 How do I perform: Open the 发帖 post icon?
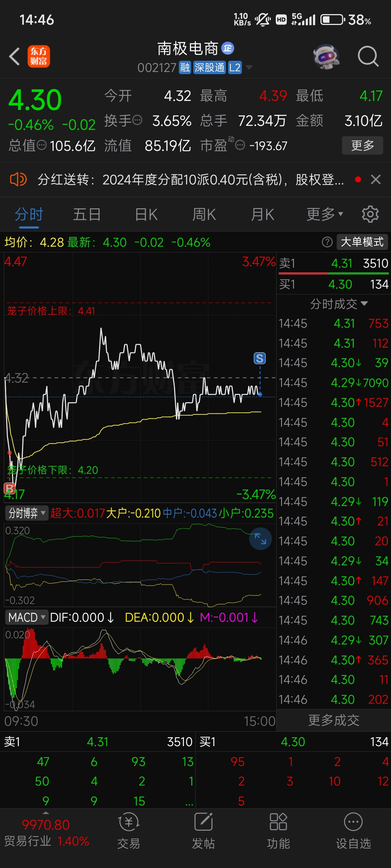pyautogui.click(x=203, y=831)
